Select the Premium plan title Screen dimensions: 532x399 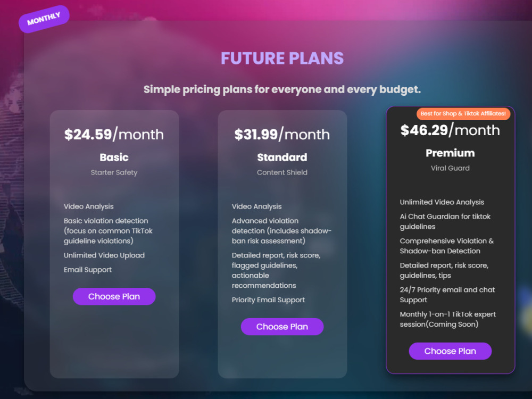pyautogui.click(x=450, y=153)
